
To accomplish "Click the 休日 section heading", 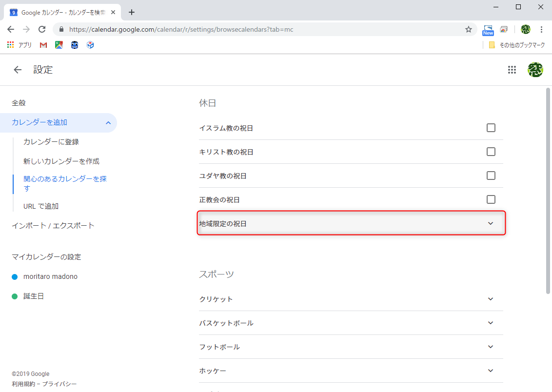I will click(x=207, y=103).
